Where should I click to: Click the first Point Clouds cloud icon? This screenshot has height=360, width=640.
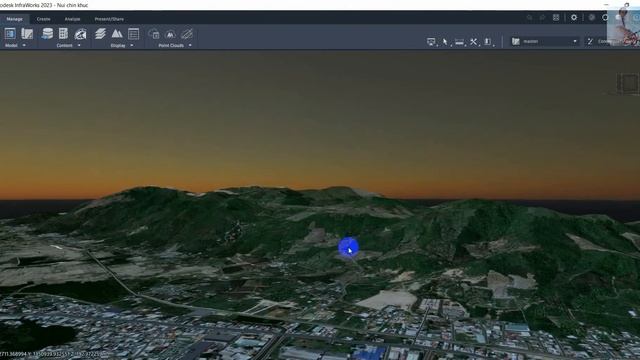point(154,34)
